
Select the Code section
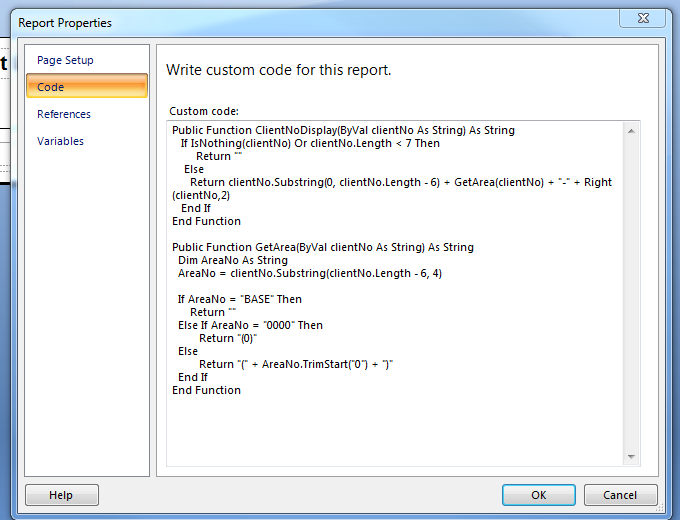(x=87, y=86)
